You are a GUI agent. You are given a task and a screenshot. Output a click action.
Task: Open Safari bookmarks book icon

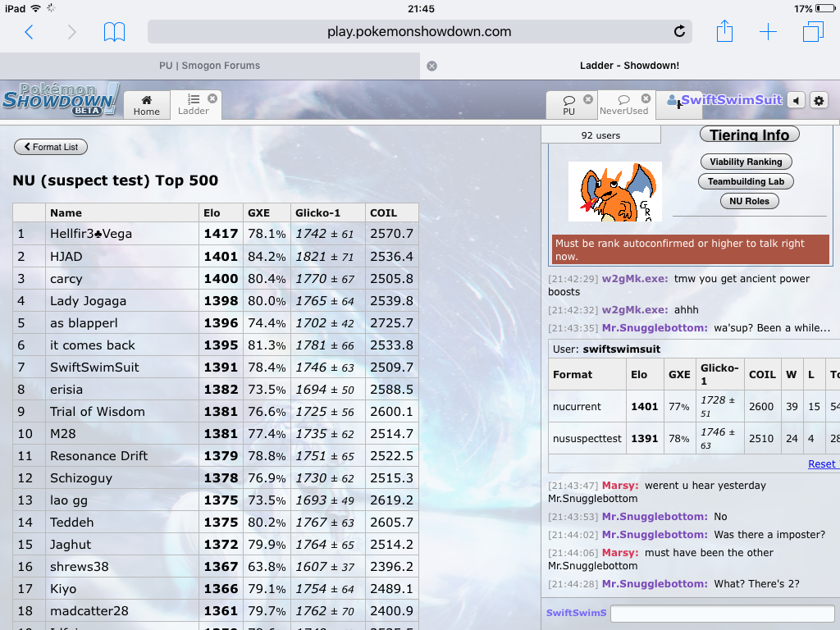114,32
